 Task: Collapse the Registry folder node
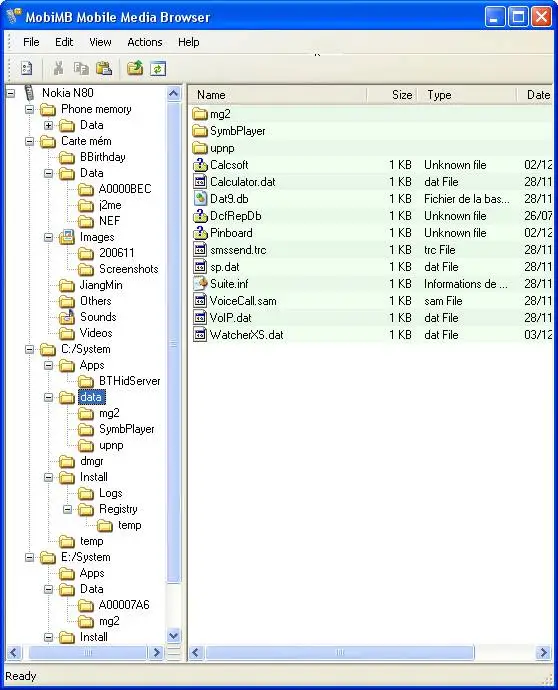(67, 509)
